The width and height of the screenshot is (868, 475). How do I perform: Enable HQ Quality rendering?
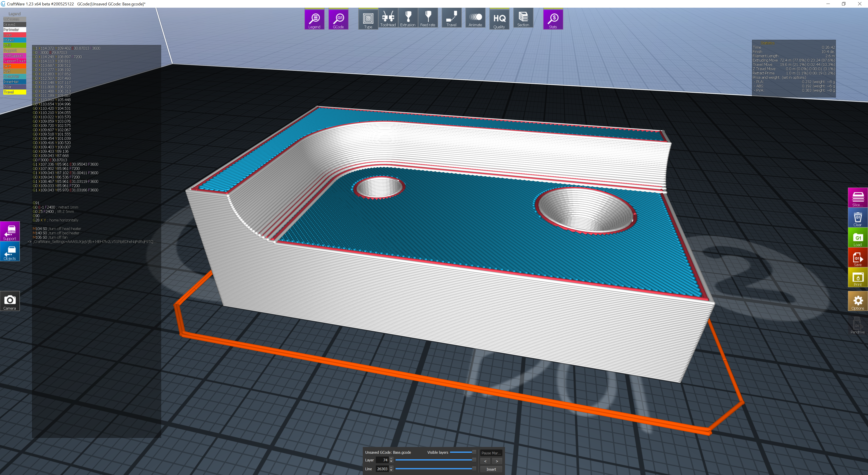(499, 19)
